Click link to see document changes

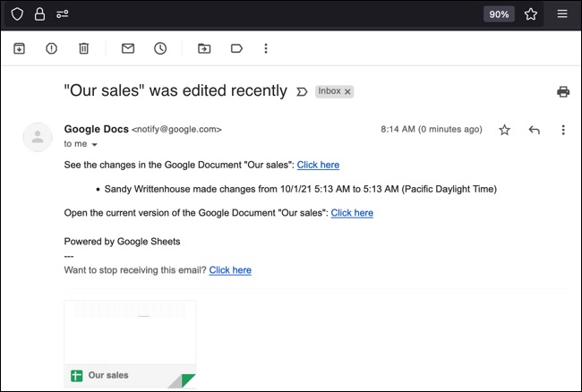point(318,165)
